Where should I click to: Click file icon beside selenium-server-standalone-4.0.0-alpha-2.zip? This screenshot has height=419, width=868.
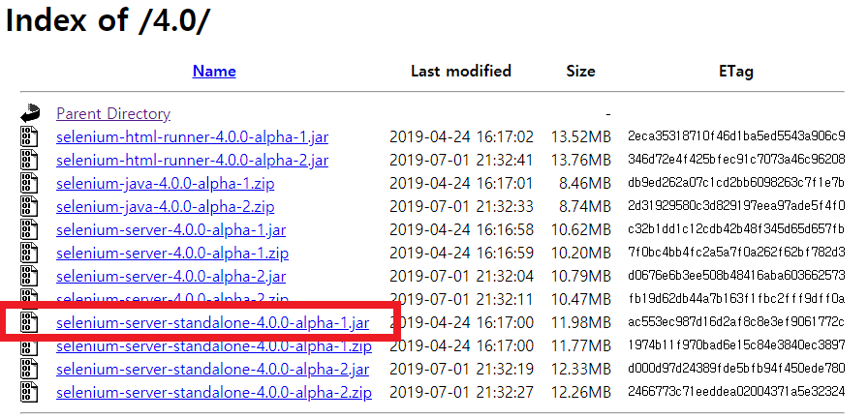point(29,392)
